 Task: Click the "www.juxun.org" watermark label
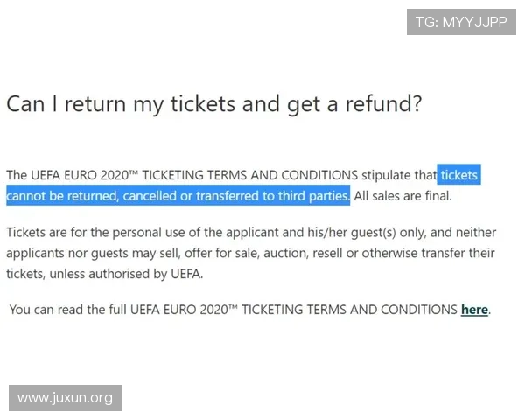pyautogui.click(x=66, y=398)
